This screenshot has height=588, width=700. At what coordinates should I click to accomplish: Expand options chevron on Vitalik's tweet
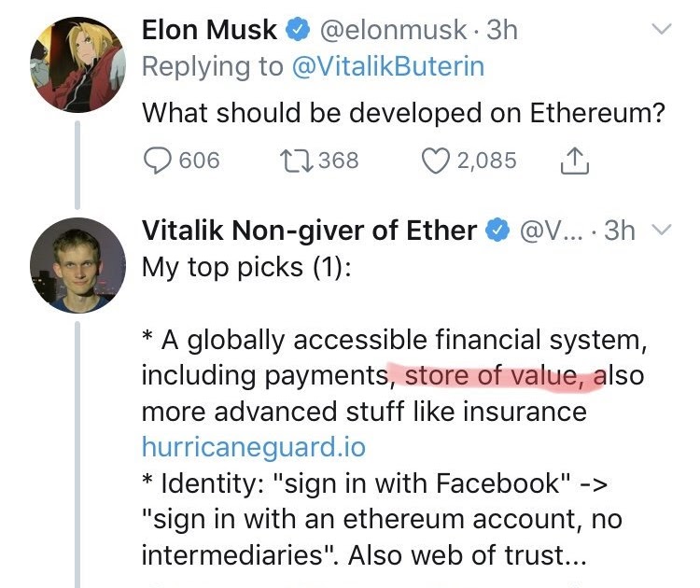click(661, 230)
